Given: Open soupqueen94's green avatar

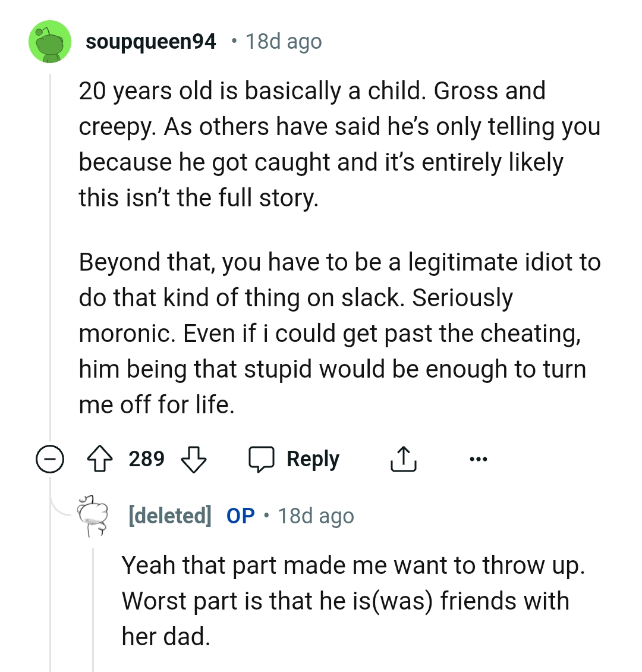Looking at the screenshot, I should pyautogui.click(x=50, y=42).
